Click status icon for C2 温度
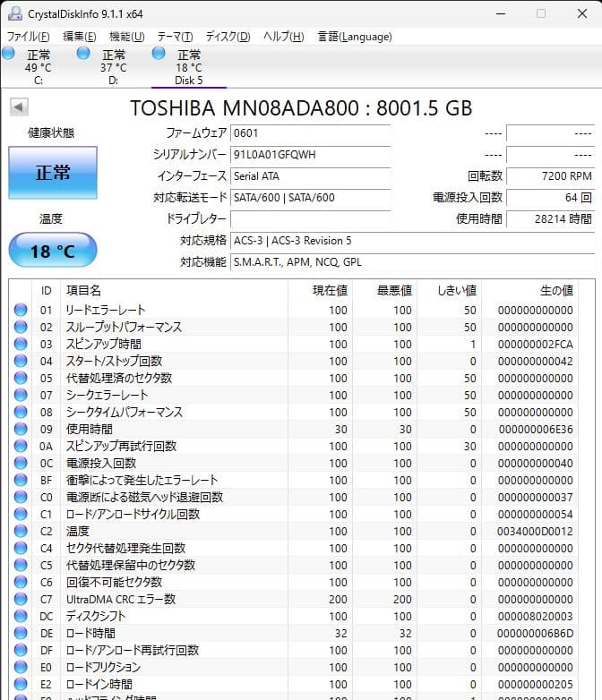Image resolution: width=602 pixels, height=700 pixels. [x=21, y=531]
